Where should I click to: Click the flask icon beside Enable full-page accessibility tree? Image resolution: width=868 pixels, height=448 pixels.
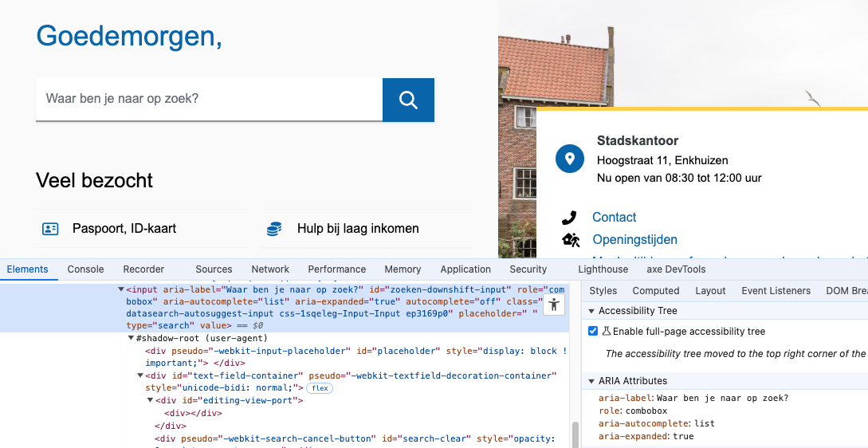pyautogui.click(x=606, y=331)
